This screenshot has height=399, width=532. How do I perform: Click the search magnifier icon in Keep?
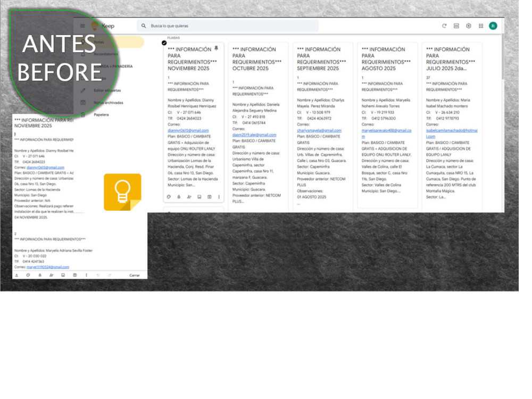point(144,26)
